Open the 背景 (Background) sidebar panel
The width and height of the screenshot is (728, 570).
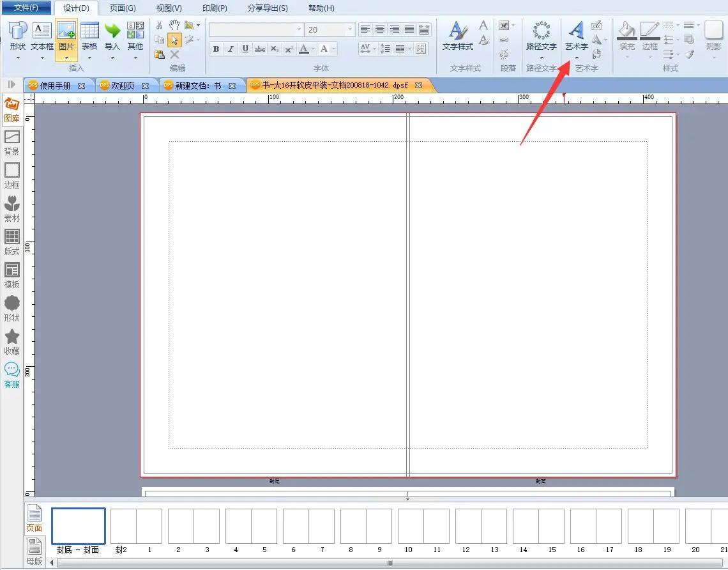point(11,142)
